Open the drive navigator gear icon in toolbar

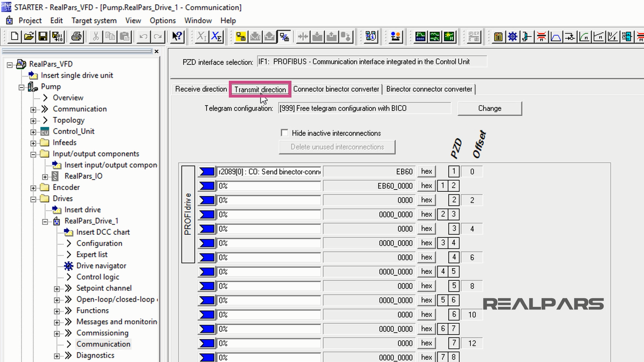click(513, 37)
